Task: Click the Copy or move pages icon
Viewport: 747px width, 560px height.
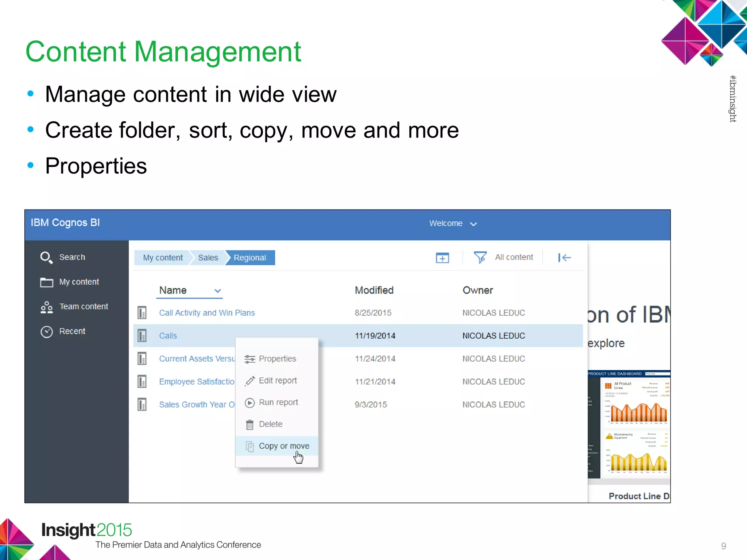Action: point(250,446)
